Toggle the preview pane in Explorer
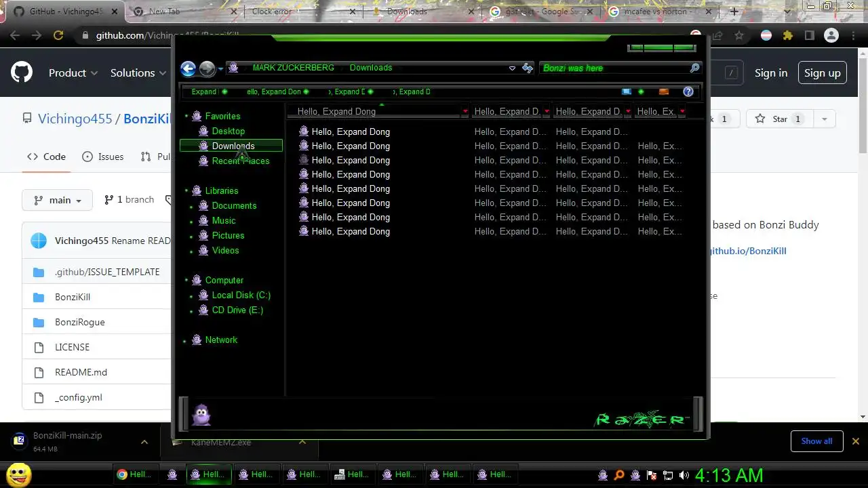Image resolution: width=868 pixels, height=488 pixels. point(664,91)
